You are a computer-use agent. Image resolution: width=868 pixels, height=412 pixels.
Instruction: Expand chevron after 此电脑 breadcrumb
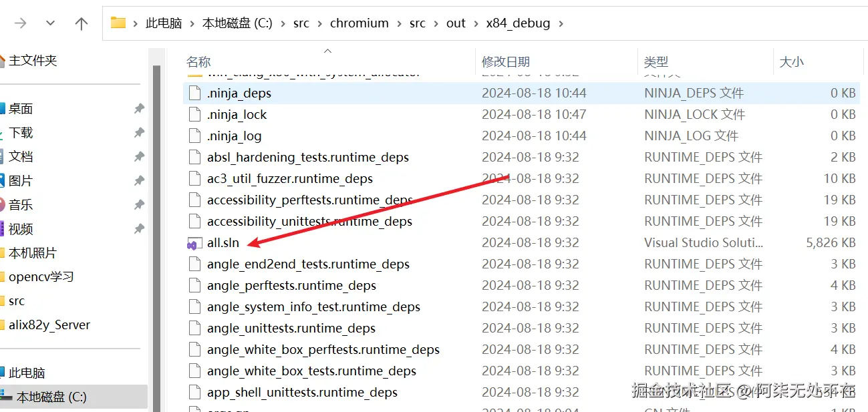pyautogui.click(x=192, y=23)
